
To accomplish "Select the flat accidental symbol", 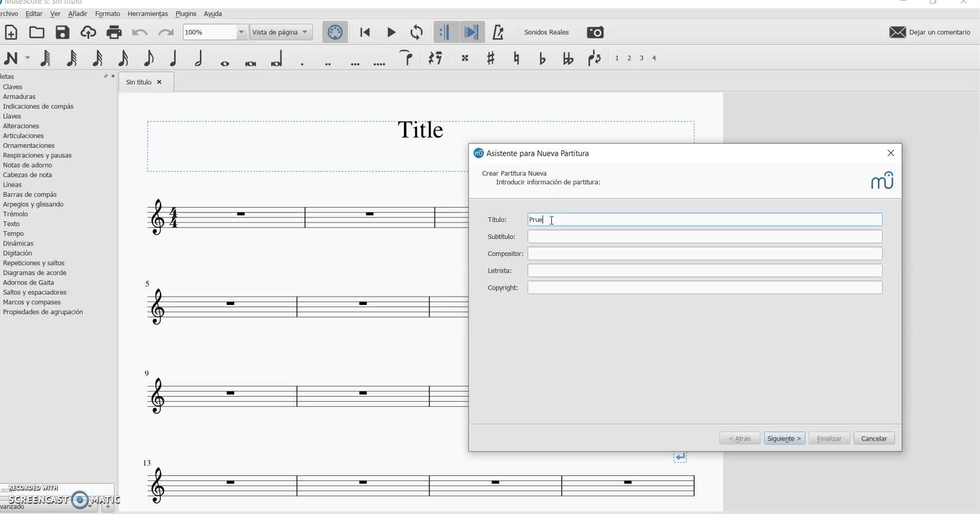I will point(542,58).
